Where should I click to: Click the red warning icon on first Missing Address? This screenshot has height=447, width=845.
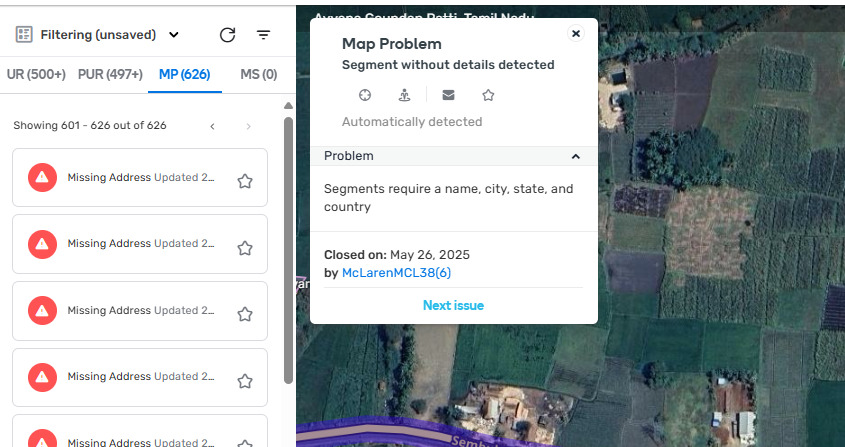(42, 178)
